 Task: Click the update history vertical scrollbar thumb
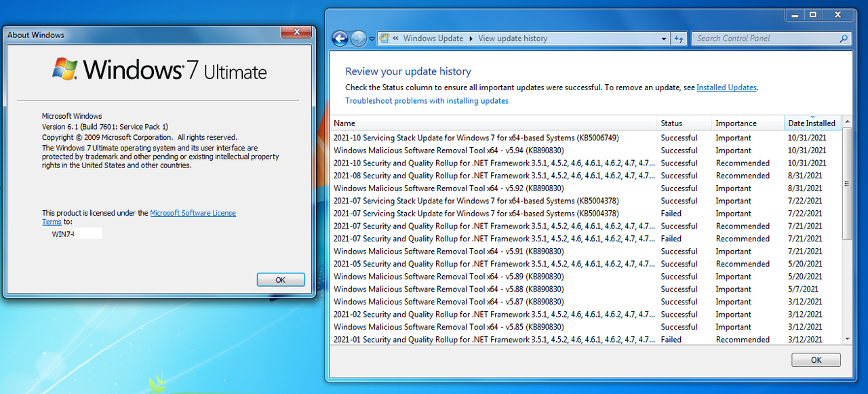(848, 183)
